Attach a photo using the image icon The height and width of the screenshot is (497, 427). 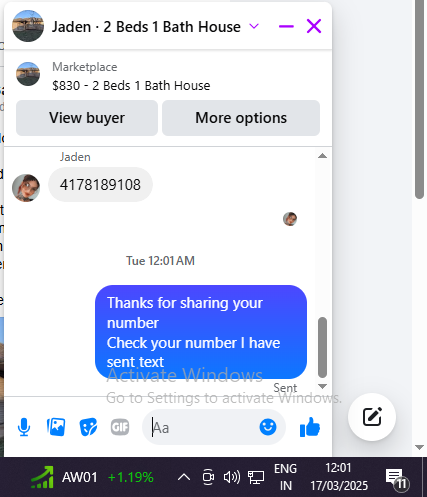[x=56, y=427]
